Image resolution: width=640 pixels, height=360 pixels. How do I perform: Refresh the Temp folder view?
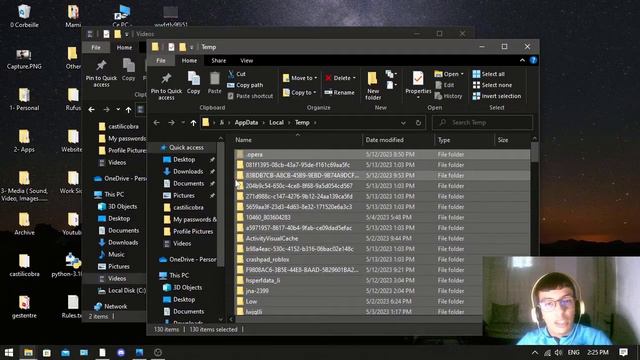[418, 122]
